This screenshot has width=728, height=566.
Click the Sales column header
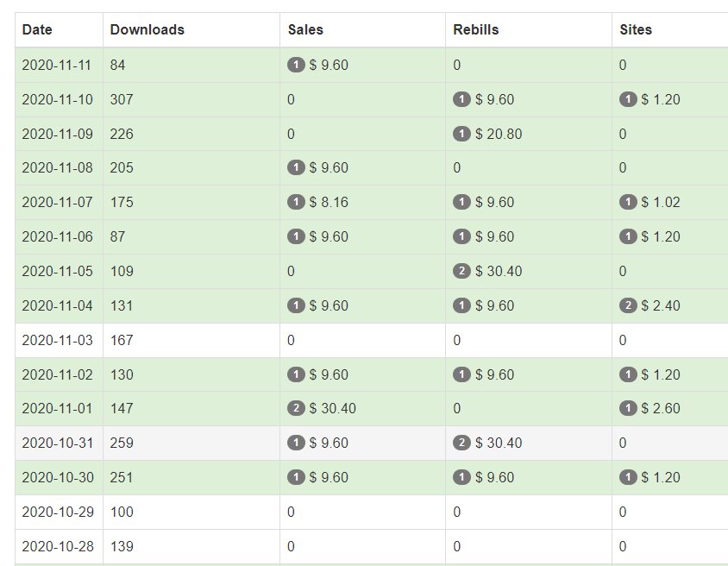click(305, 29)
